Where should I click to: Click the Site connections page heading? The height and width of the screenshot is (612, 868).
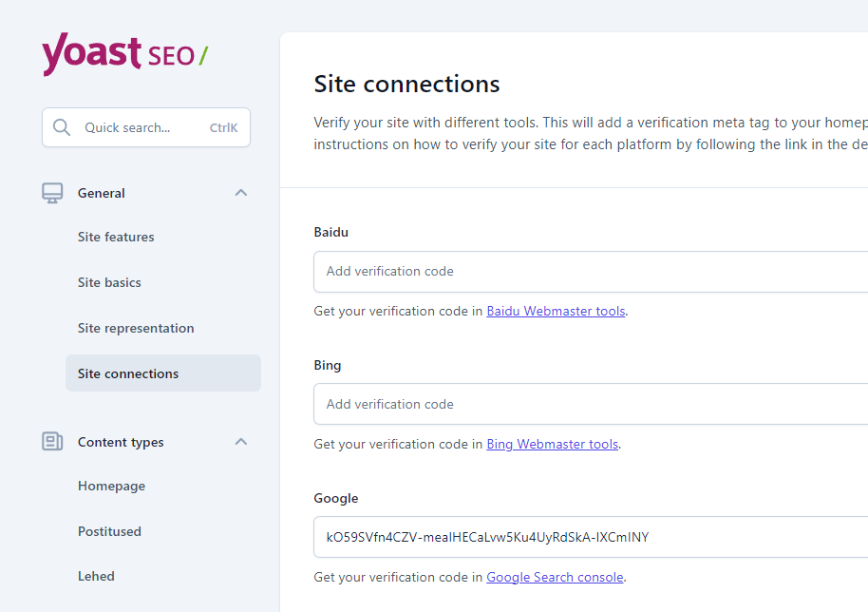[406, 85]
